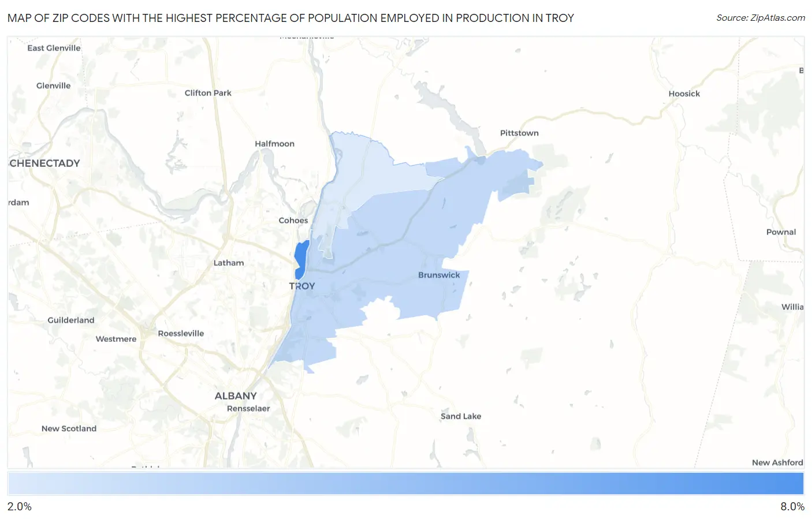Click the Brunswick label on map
The width and height of the screenshot is (812, 519).
(x=439, y=275)
